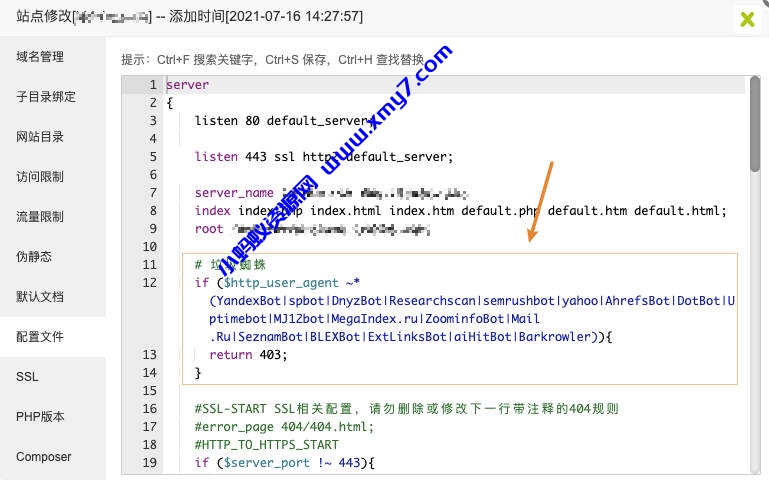Click the 'listen 80 default_server' line

tap(284, 121)
